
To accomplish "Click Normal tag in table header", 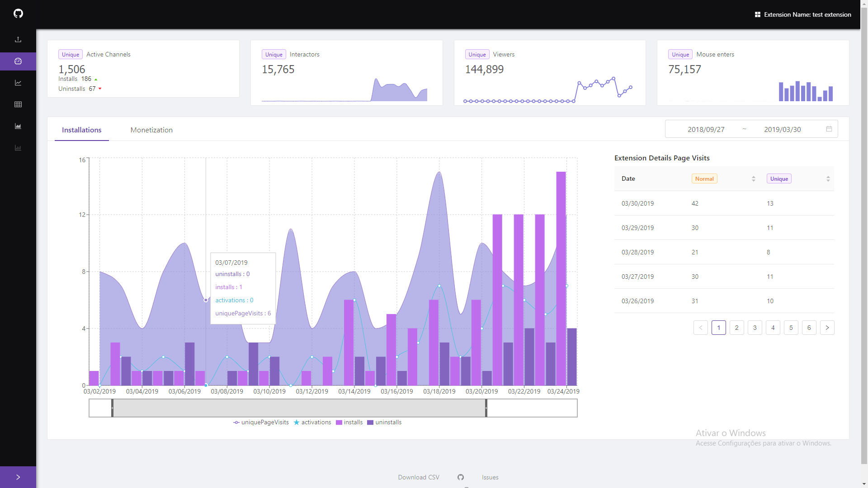I will pyautogui.click(x=704, y=178).
